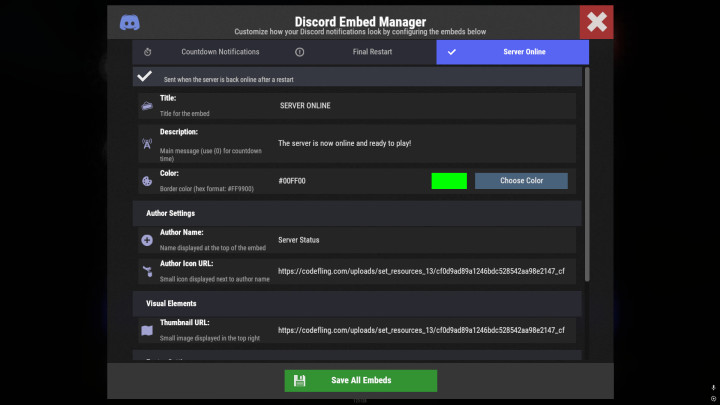Screen dimensions: 720x405
Task: Click the large checkmark beside the server online description
Action: [145, 76]
